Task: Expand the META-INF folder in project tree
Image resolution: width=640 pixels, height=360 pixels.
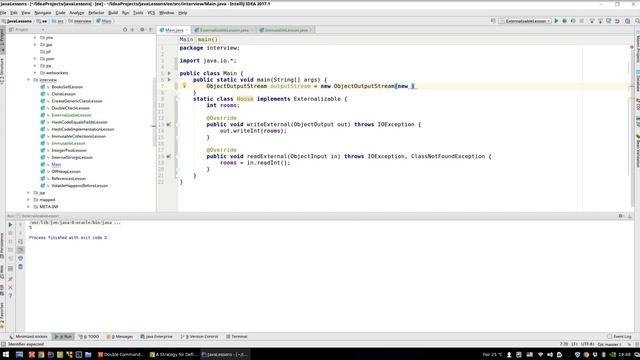Action: pos(29,207)
